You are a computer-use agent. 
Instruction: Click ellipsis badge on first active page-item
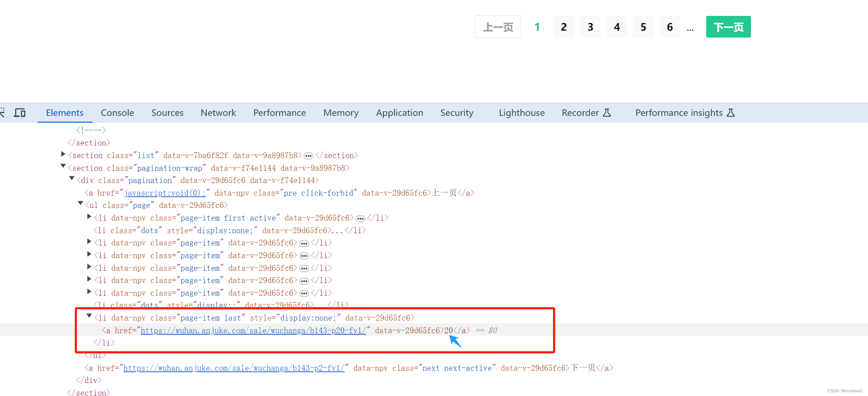[360, 218]
